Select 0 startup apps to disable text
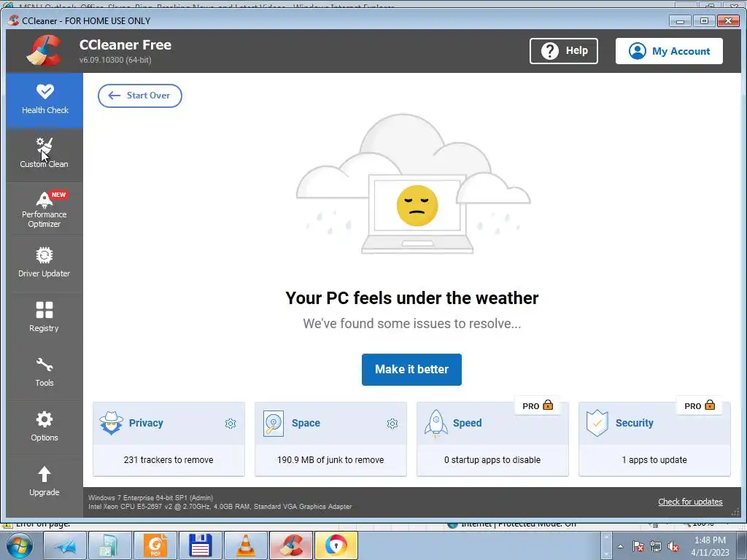This screenshot has width=747, height=560. [x=492, y=460]
